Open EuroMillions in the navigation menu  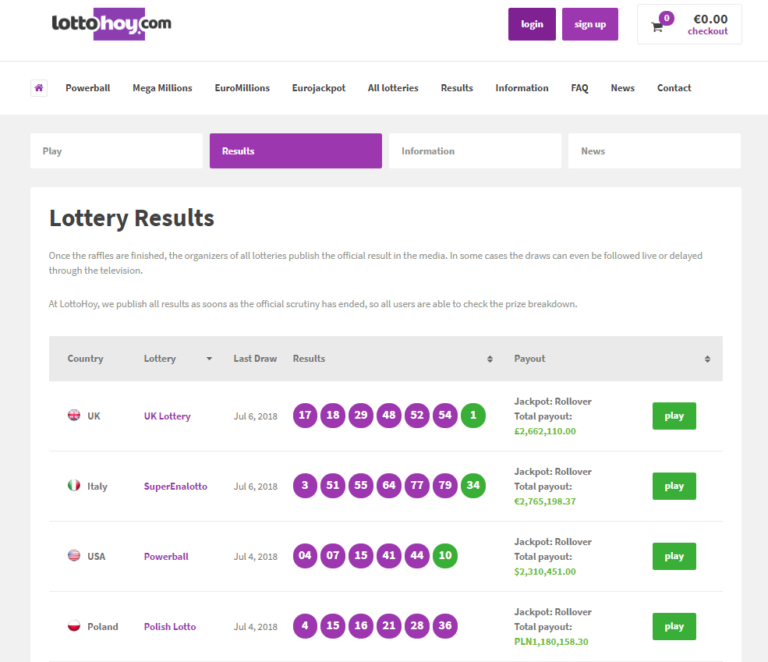(x=242, y=88)
